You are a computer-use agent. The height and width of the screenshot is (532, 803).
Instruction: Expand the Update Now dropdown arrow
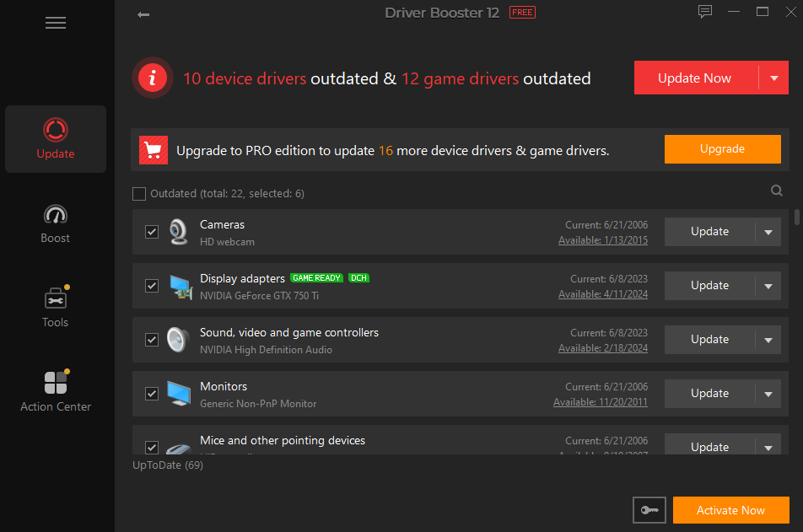tap(774, 78)
